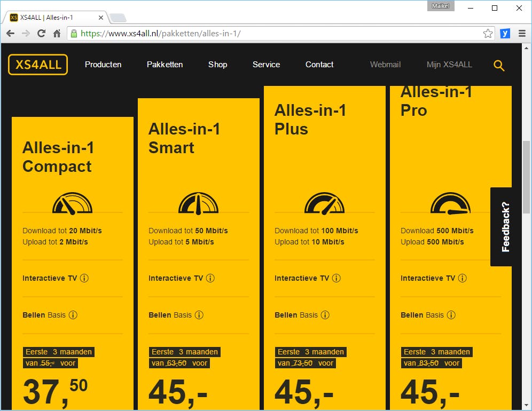532x411 pixels.
Task: Show info for Bellen Basis in Pro
Action: tap(451, 315)
